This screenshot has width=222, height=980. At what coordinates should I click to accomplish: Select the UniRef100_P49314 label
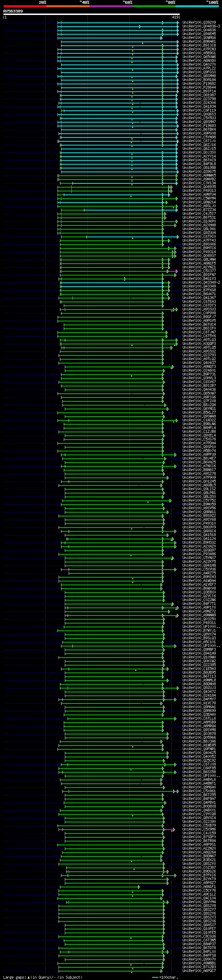pos(199,252)
